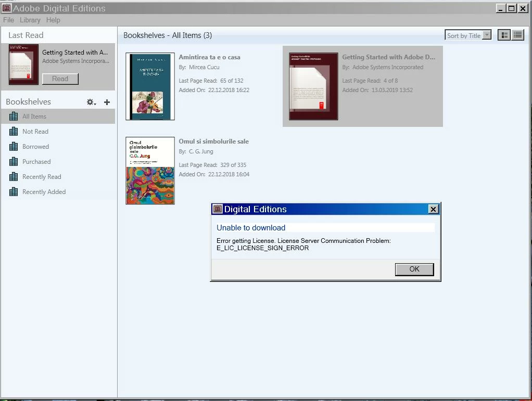This screenshot has width=532, height=401.
Task: Select the Recently Added bookshelf
Action: click(x=58, y=192)
